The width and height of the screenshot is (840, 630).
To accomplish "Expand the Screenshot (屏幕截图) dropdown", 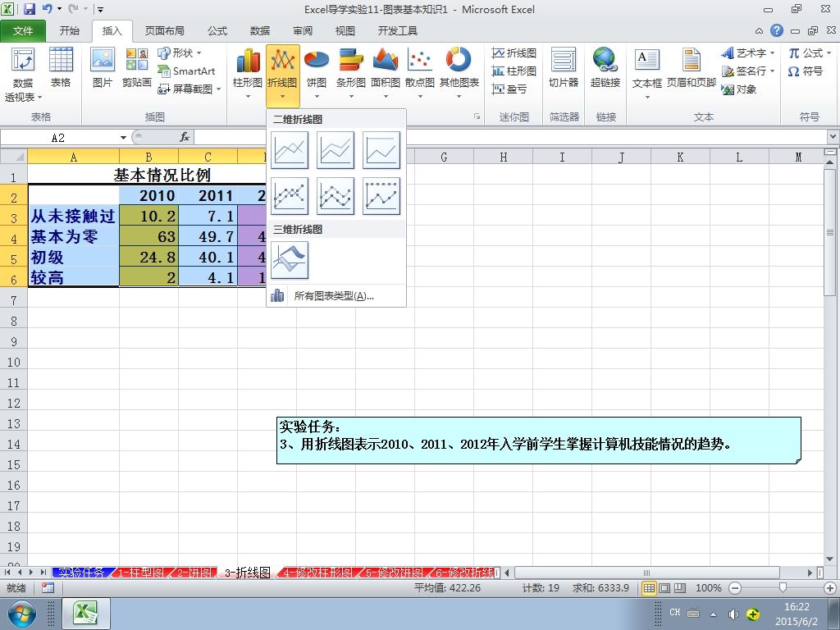I will pyautogui.click(x=218, y=89).
